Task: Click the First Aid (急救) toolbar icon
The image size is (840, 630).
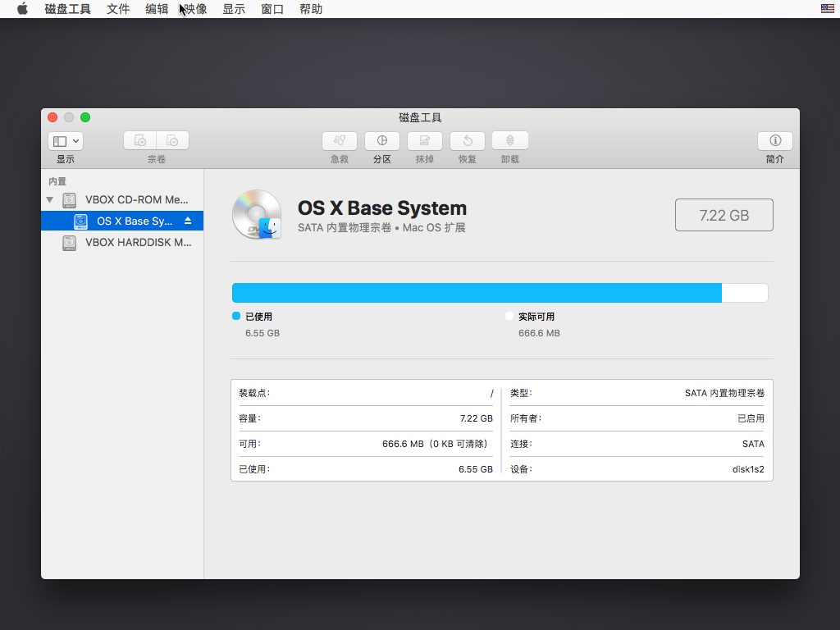Action: point(340,140)
